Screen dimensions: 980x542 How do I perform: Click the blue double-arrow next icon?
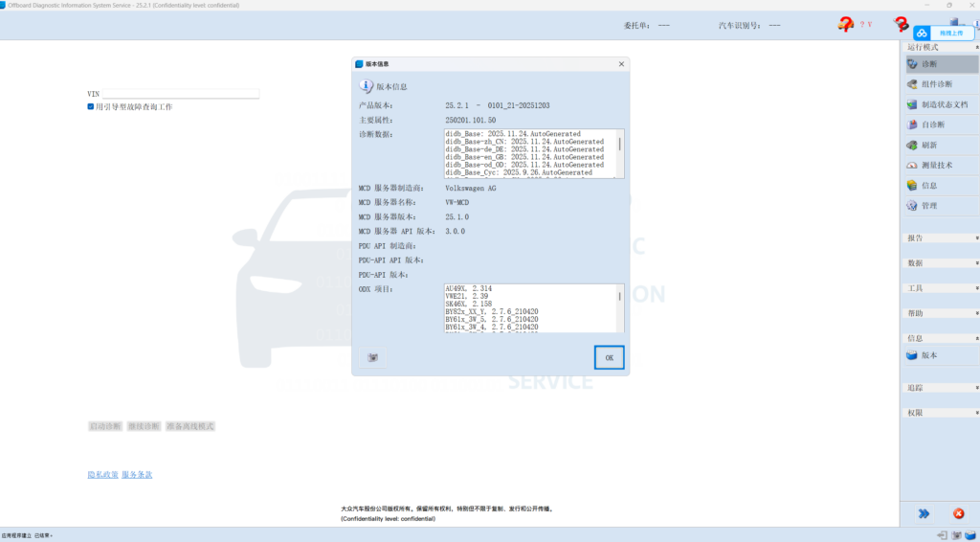(924, 513)
